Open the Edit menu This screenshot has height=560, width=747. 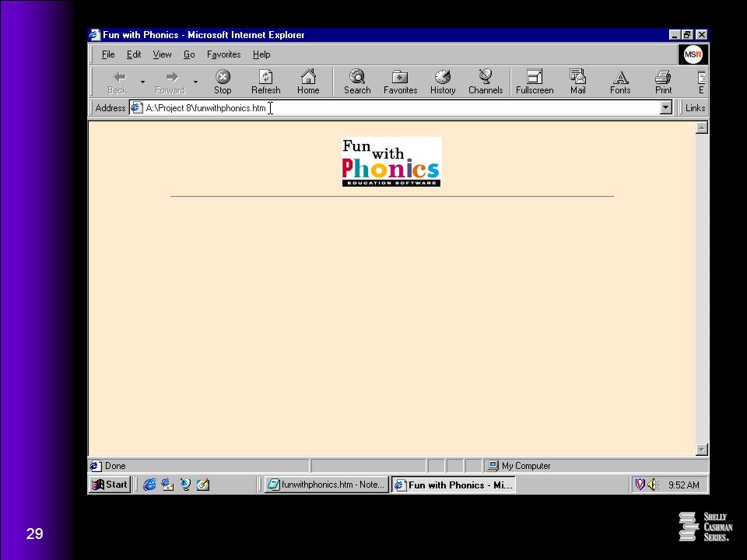coord(134,54)
